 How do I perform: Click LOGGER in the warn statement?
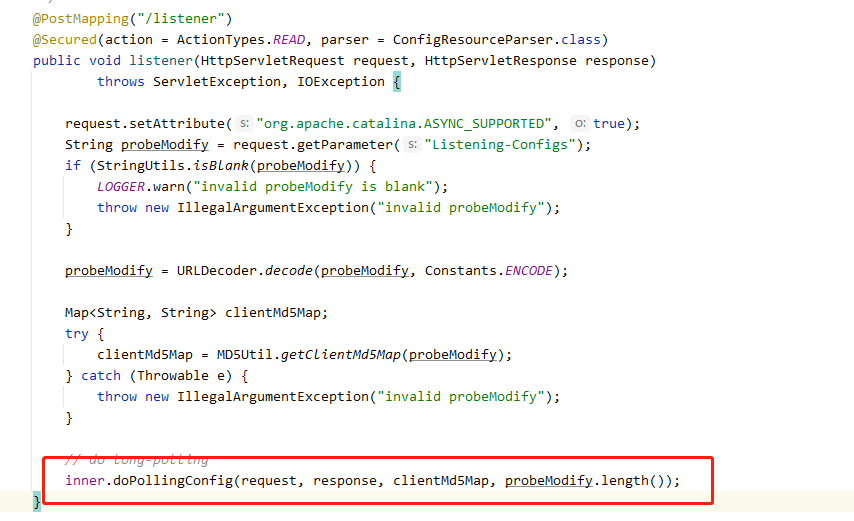tap(121, 187)
